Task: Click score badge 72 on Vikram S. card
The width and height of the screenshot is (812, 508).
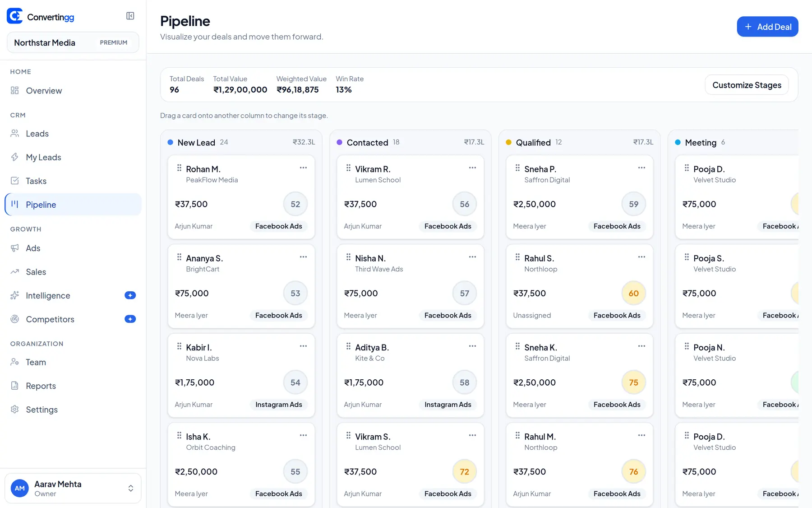Action: [x=464, y=472]
